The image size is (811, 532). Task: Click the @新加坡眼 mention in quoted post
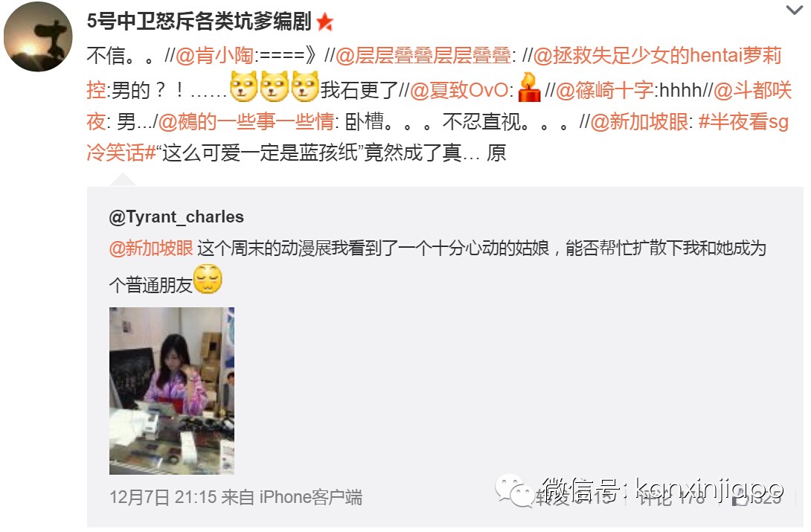151,249
